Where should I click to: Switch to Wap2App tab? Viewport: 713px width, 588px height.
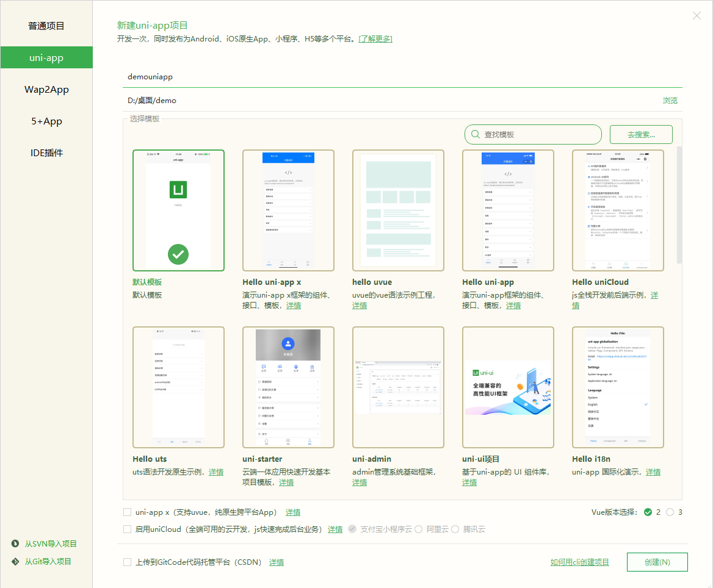(x=46, y=90)
